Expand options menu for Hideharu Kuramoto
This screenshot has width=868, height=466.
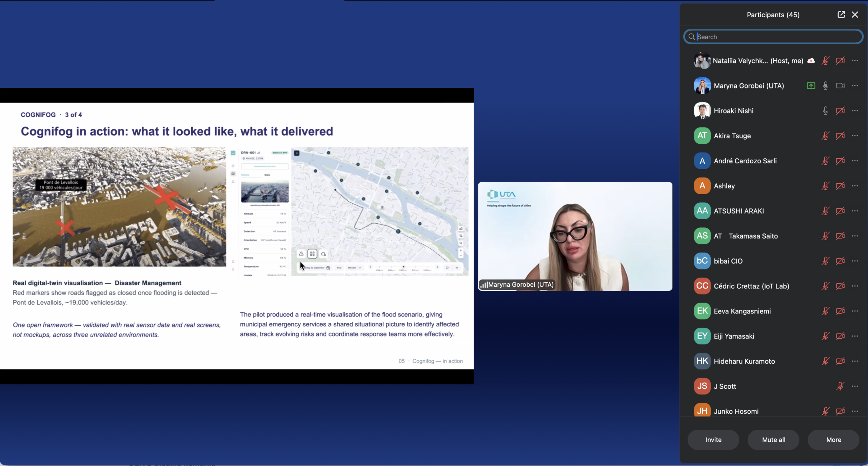coord(855,361)
